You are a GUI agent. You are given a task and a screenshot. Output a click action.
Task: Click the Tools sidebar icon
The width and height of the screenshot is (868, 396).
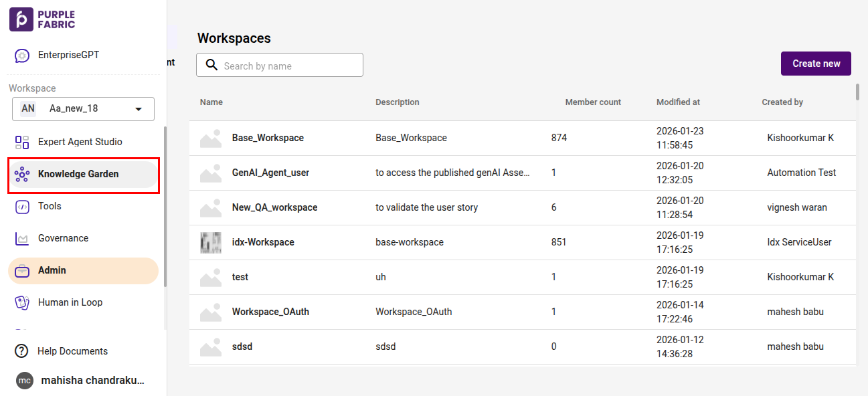(22, 207)
